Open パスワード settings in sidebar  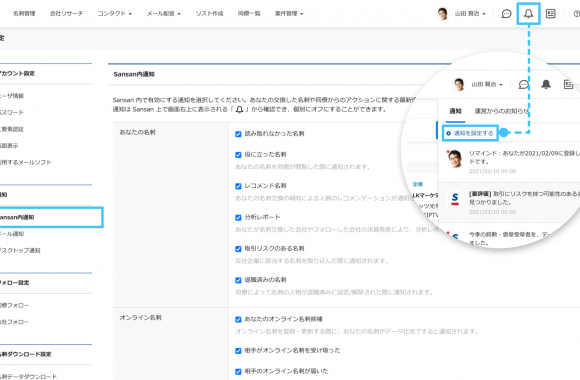click(12, 112)
